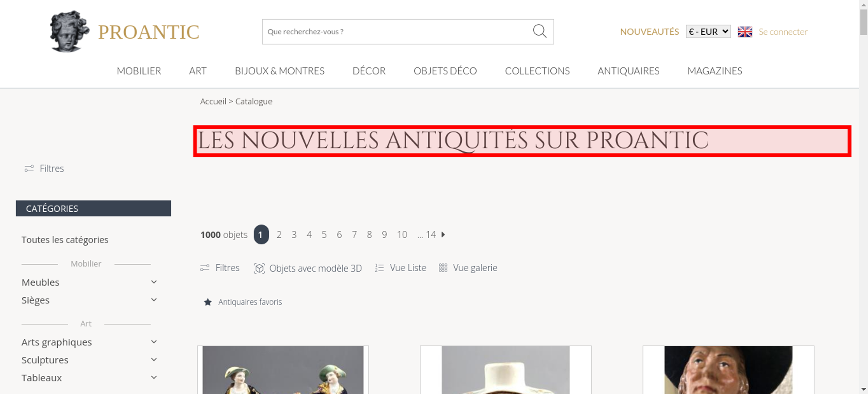The image size is (868, 394).
Task: Open the EUR currency dropdown
Action: pyautogui.click(x=708, y=32)
